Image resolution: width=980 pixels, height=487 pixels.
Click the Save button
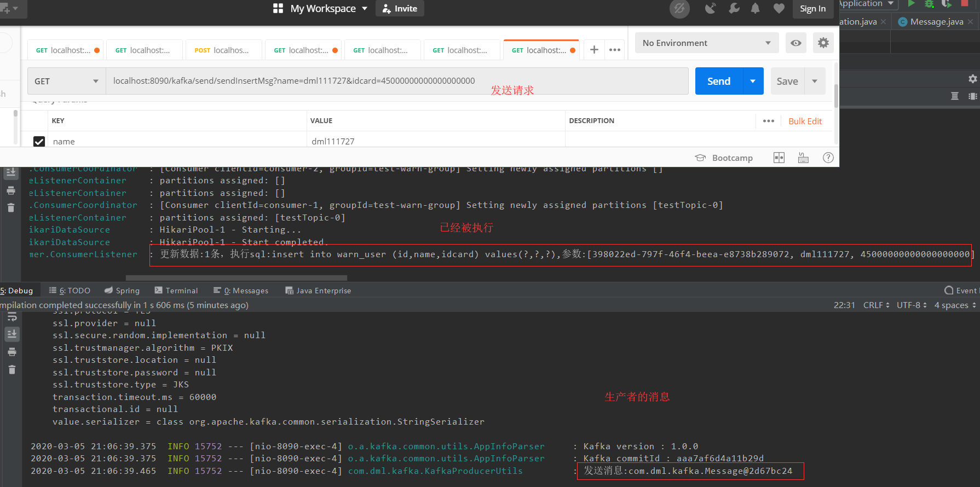click(787, 81)
